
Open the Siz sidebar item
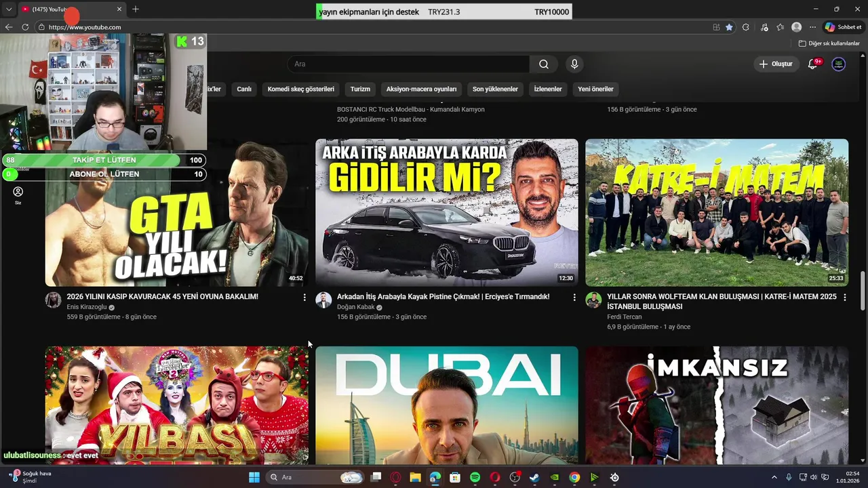click(18, 195)
